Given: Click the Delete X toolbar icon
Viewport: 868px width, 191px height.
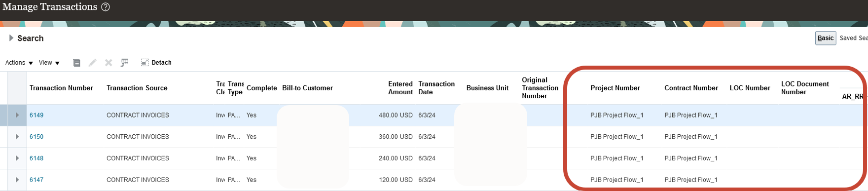Looking at the screenshot, I should [108, 63].
